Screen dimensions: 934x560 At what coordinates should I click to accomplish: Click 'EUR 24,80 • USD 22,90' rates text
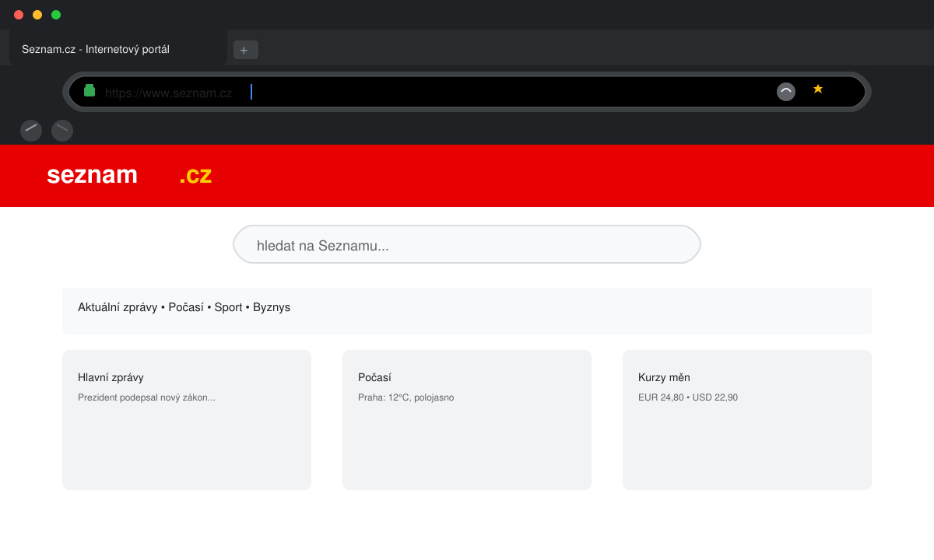[688, 397]
